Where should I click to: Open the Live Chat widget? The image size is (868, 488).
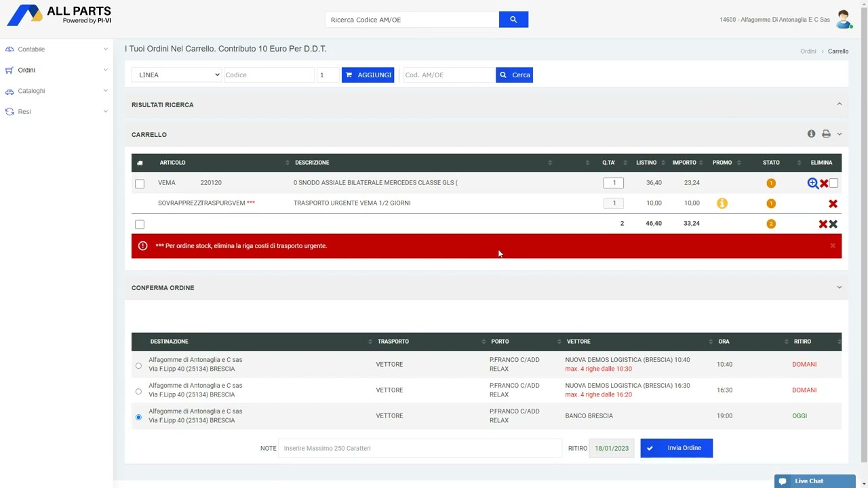coord(815,481)
